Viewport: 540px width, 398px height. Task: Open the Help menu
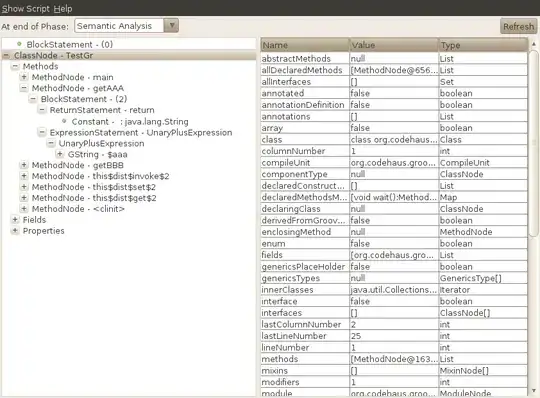coord(63,9)
